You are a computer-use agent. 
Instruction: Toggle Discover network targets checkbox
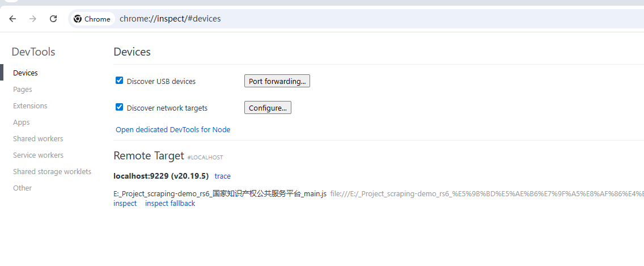coord(120,107)
